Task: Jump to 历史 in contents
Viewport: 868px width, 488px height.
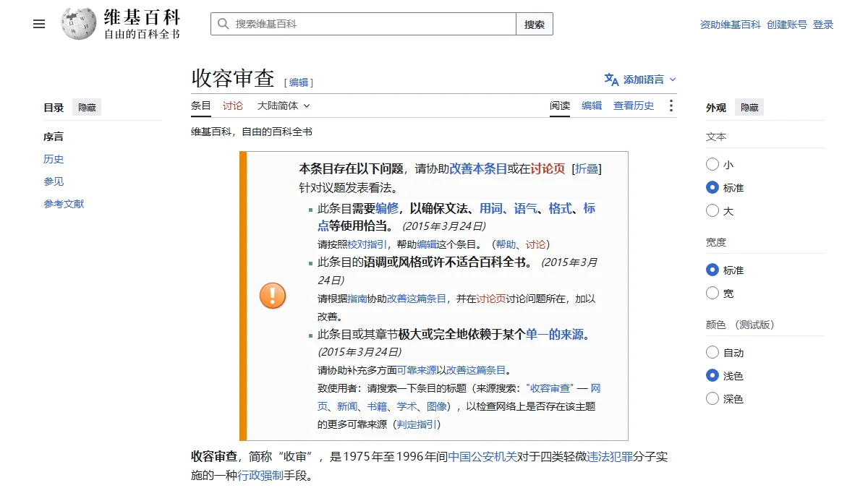Action: pyautogui.click(x=54, y=159)
